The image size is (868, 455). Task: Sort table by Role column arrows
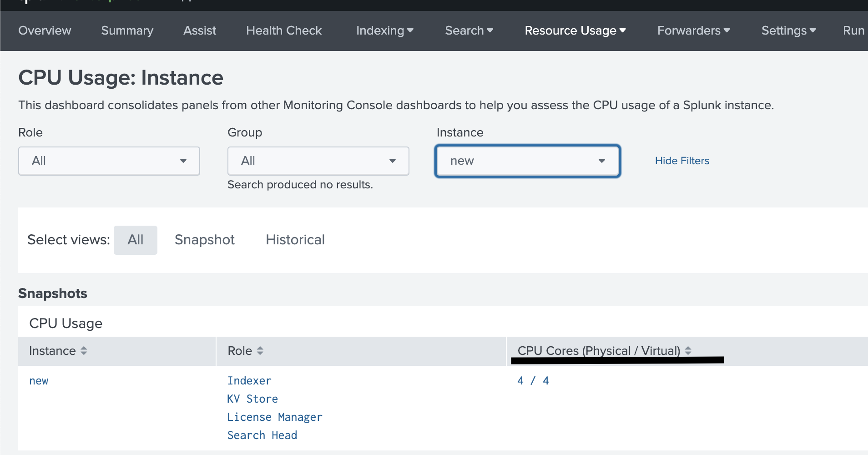(x=260, y=351)
